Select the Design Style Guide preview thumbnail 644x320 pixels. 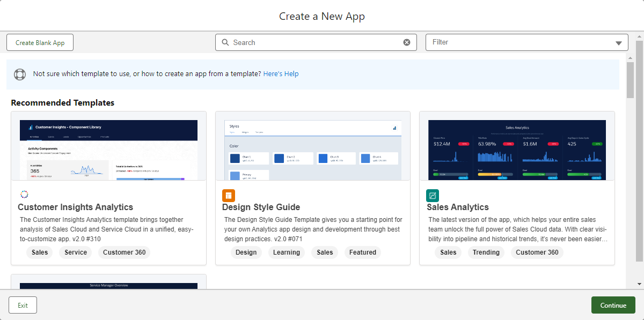(312, 150)
